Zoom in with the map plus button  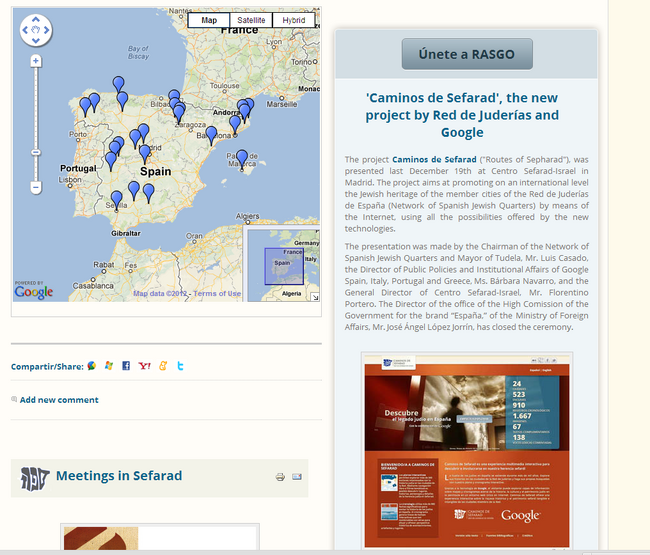point(36,61)
